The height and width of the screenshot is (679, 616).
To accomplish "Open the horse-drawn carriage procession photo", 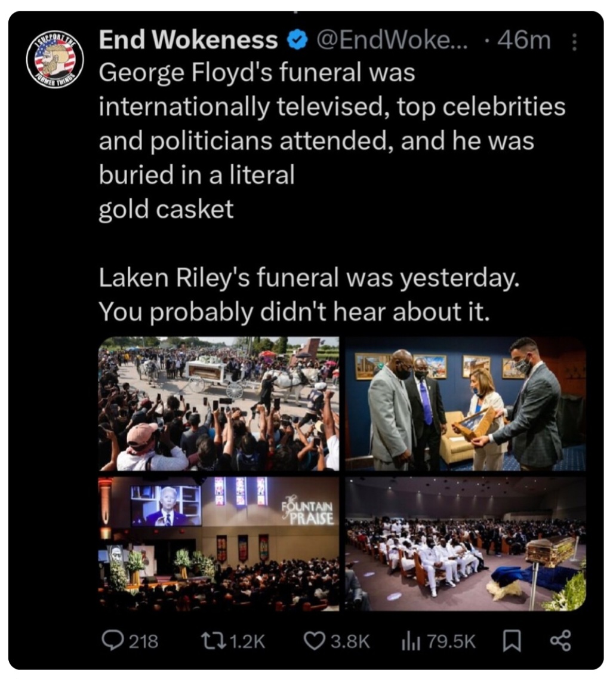I will (218, 404).
